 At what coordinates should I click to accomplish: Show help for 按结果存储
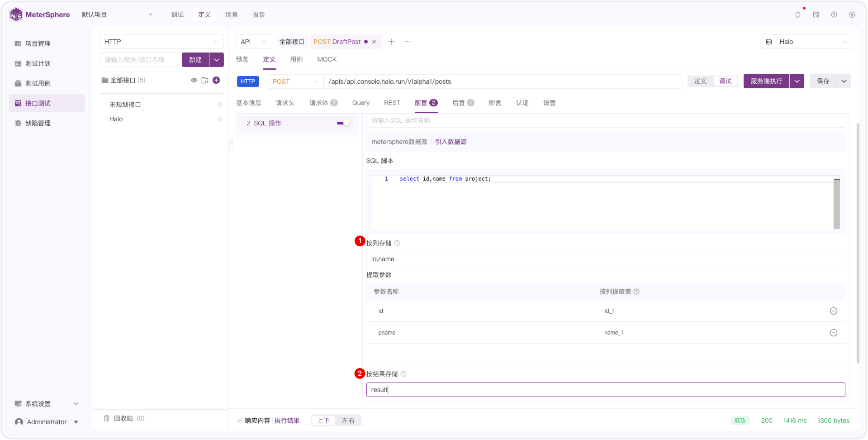[x=403, y=374]
